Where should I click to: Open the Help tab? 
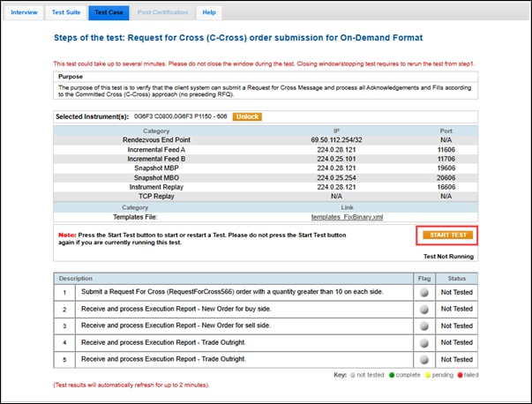(x=209, y=12)
